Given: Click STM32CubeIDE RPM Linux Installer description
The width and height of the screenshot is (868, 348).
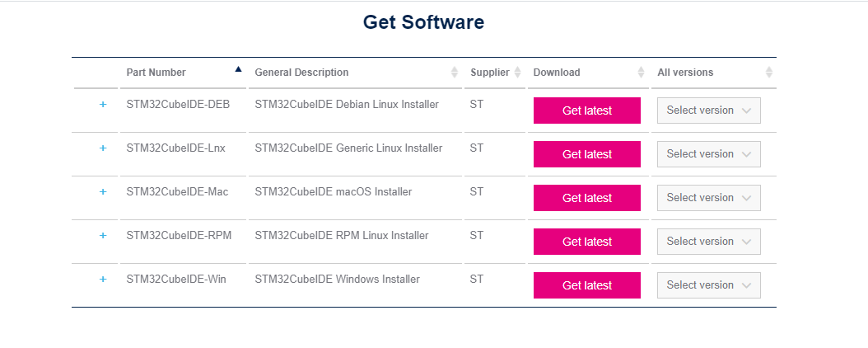Looking at the screenshot, I should click(342, 236).
